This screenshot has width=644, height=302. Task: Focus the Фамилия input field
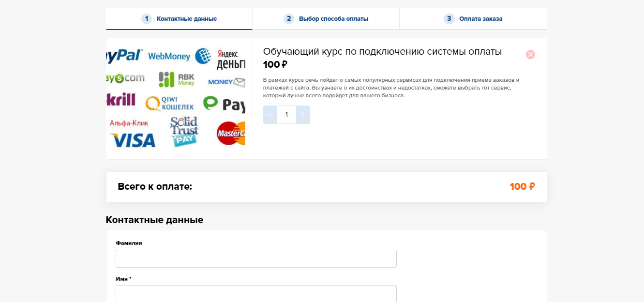[256, 258]
